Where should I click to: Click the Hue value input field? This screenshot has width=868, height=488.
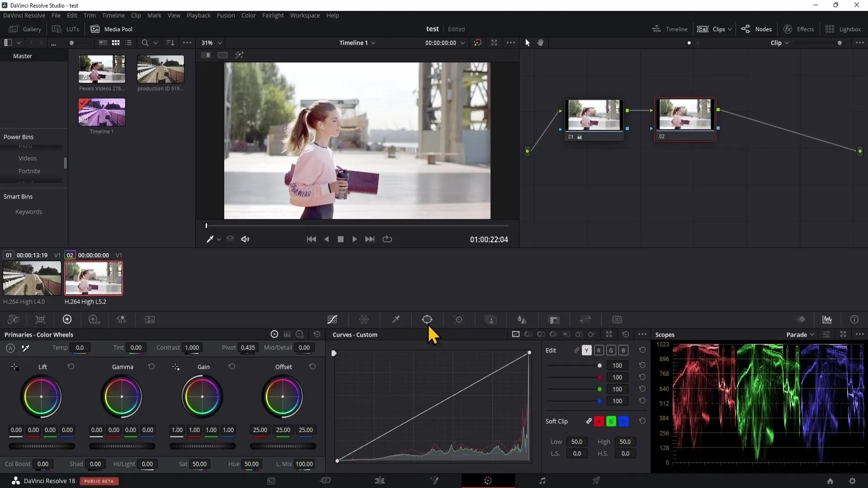click(251, 464)
